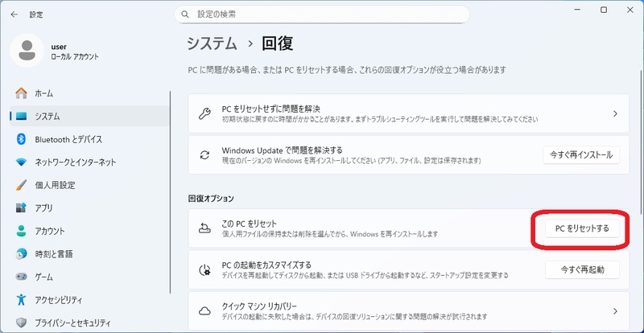Click the sidebar navigation scrollbar
Screen dimensions: 644x333
(x=170, y=192)
